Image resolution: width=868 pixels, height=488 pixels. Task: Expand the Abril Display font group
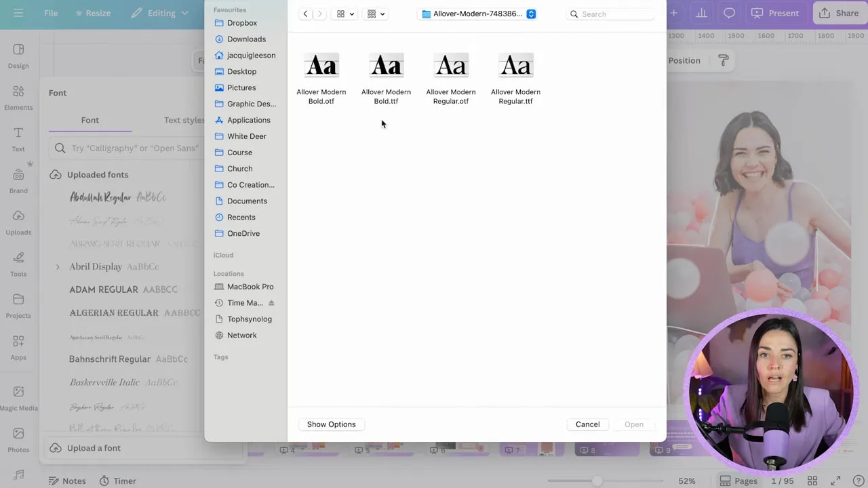[x=58, y=266]
